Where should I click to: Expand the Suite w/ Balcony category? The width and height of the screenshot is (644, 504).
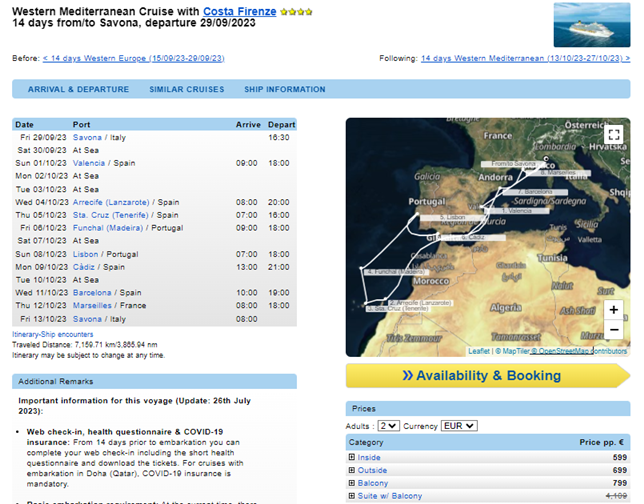pyautogui.click(x=352, y=496)
